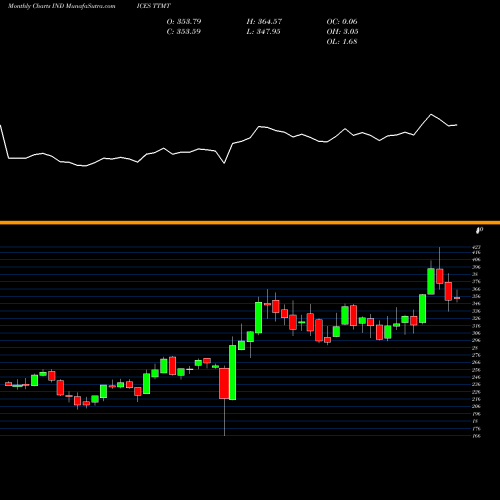This screenshot has width=500, height=500.
Task: Select the open value 'O: 353.79'
Action: pyautogui.click(x=184, y=22)
